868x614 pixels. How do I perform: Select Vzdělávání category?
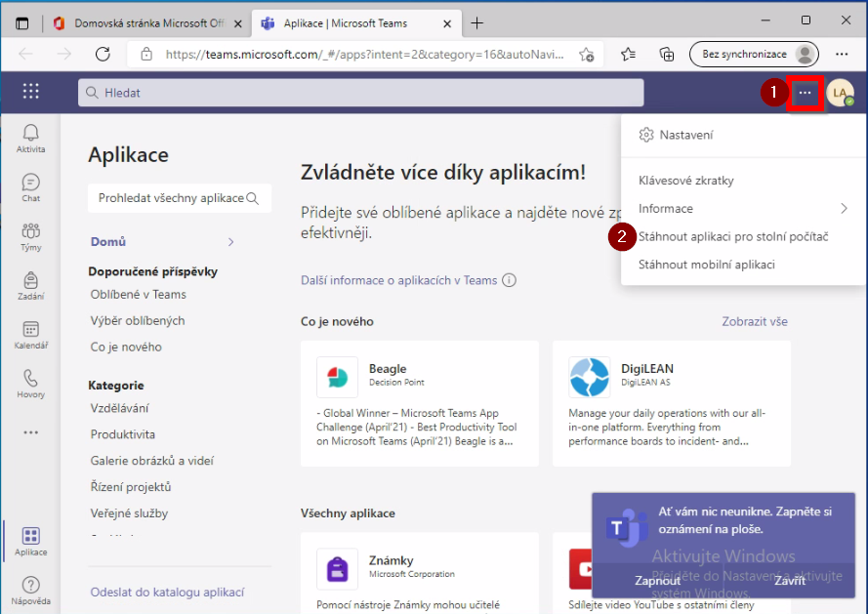pyautogui.click(x=119, y=408)
